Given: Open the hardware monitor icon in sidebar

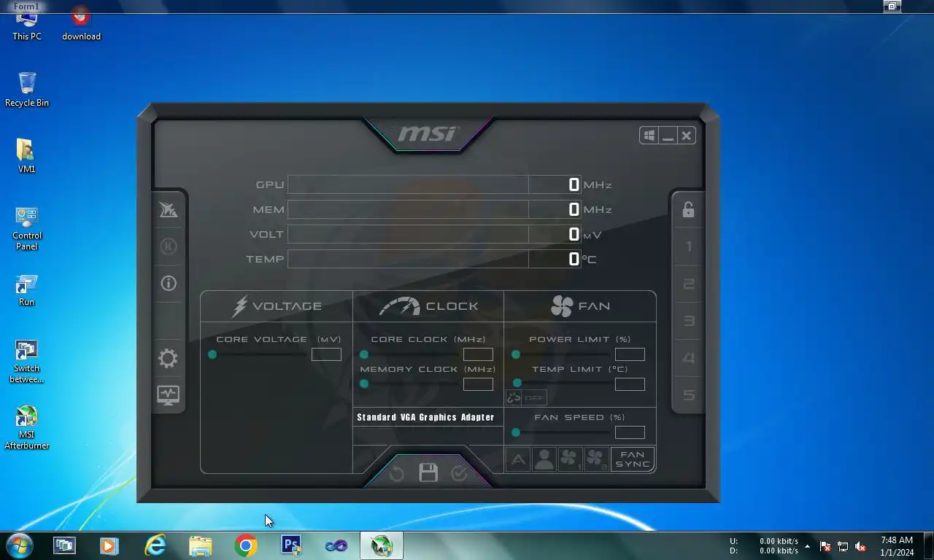Looking at the screenshot, I should (x=168, y=395).
